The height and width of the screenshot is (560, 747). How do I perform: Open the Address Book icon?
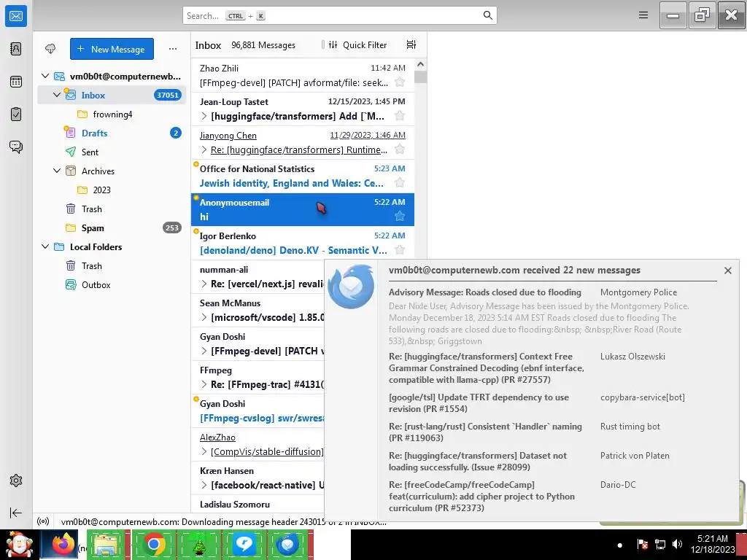[x=16, y=49]
